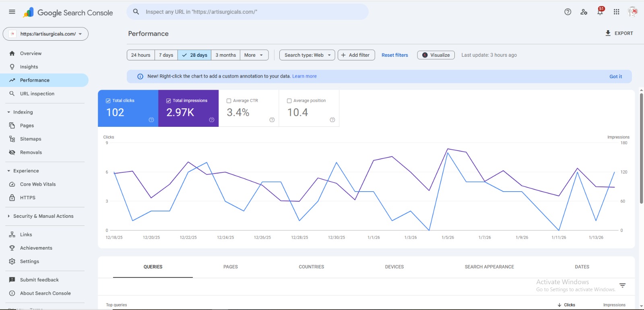
Task: Click the help icon on Average CTR card
Action: coord(272,120)
